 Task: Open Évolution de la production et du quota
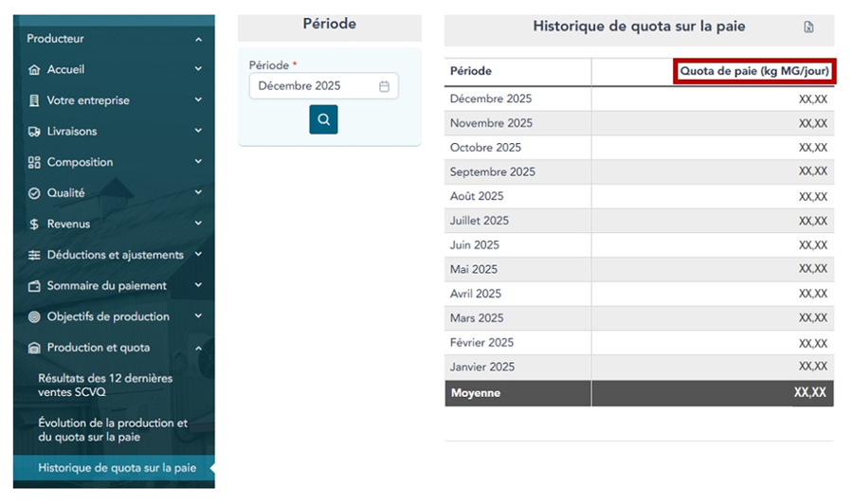(x=113, y=430)
